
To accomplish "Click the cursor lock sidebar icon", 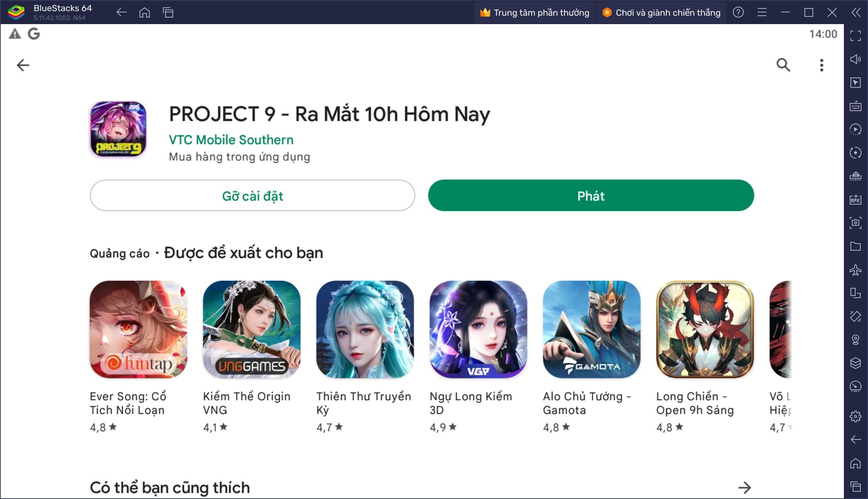I will (x=855, y=83).
